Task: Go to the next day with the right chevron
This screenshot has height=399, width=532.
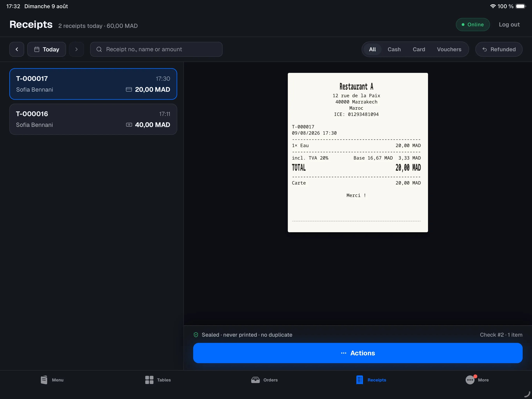Action: point(77,49)
